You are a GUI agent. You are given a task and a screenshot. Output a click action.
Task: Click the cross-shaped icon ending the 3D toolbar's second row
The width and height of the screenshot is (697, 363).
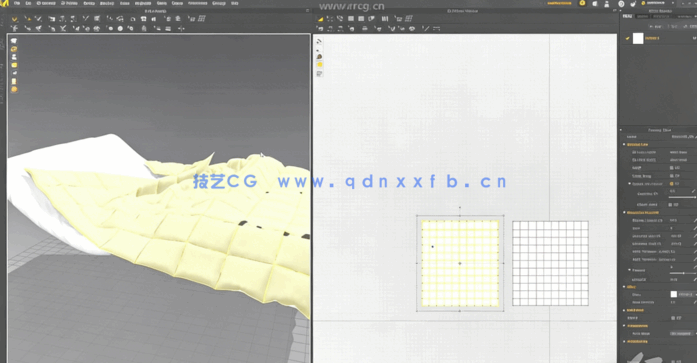181,28
